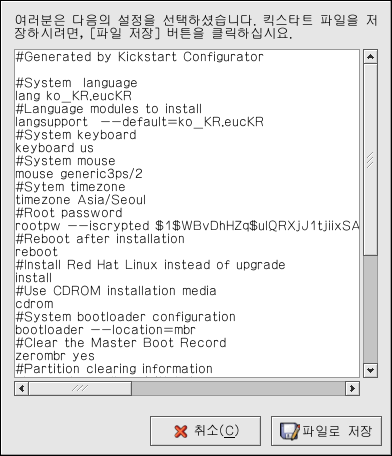This screenshot has width=392, height=456.
Task: Click the red X cancel icon
Action: [181, 431]
